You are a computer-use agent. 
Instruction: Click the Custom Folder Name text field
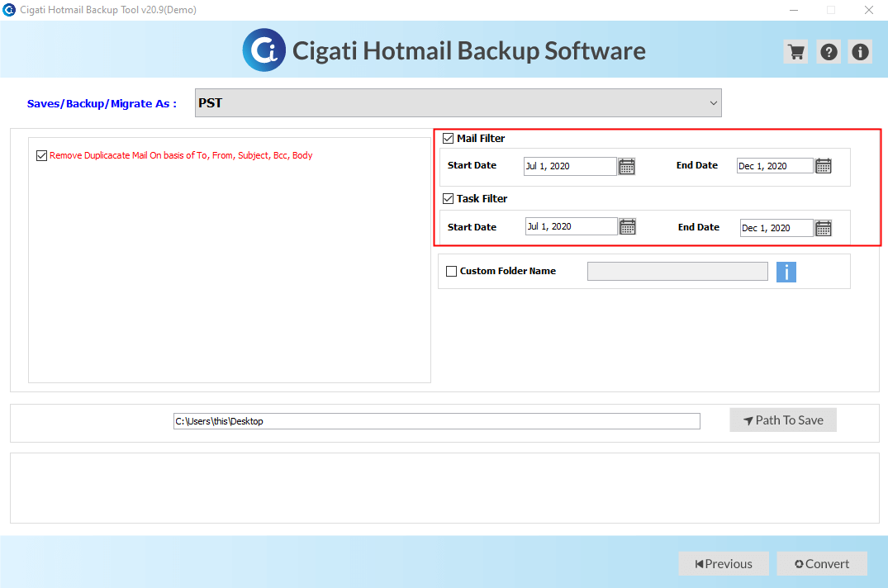pyautogui.click(x=677, y=271)
